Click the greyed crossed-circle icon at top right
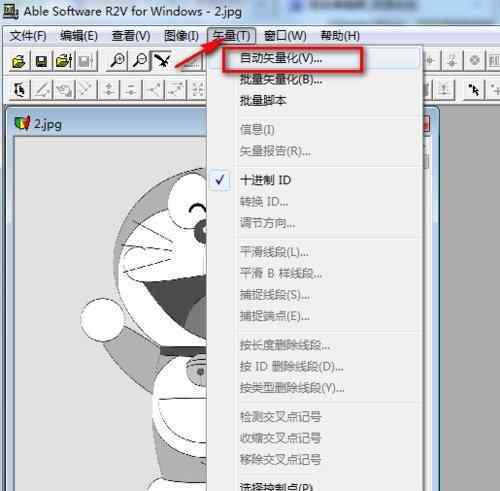Image resolution: width=500 pixels, height=491 pixels. pos(474,61)
